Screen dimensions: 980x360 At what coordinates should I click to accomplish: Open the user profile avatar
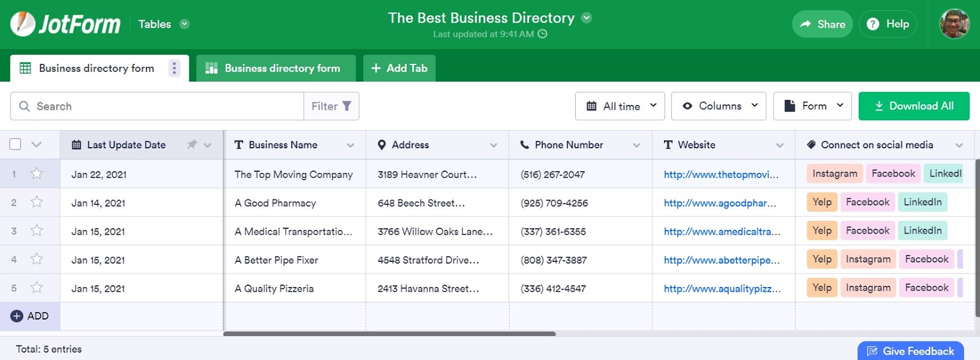[x=954, y=24]
